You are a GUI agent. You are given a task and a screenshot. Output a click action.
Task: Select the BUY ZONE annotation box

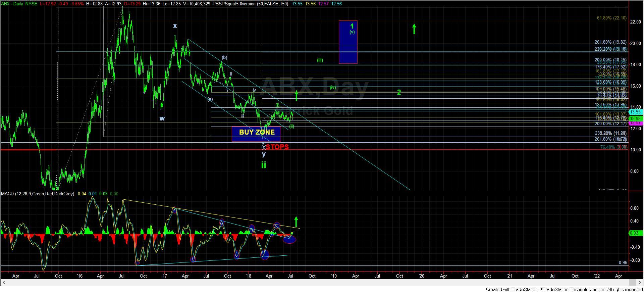click(257, 134)
